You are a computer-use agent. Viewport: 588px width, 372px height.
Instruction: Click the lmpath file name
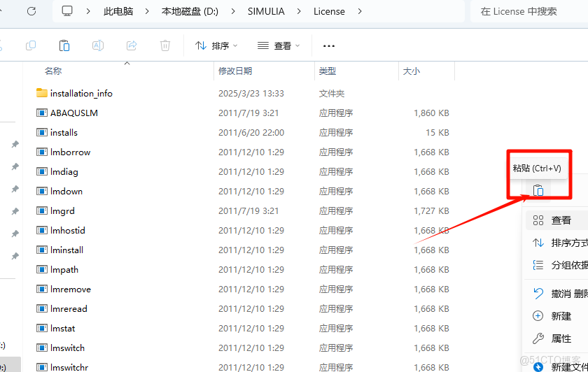tap(64, 270)
